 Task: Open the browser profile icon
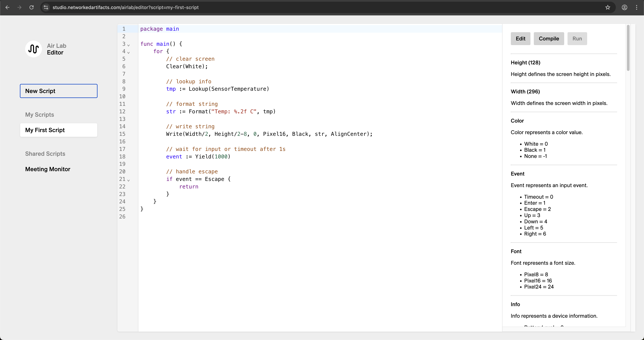pyautogui.click(x=625, y=8)
